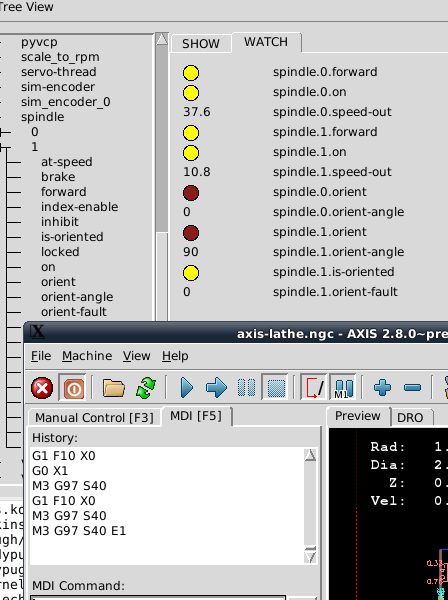Select 'M3 G97 S40 E1' history entry

[x=79, y=531]
